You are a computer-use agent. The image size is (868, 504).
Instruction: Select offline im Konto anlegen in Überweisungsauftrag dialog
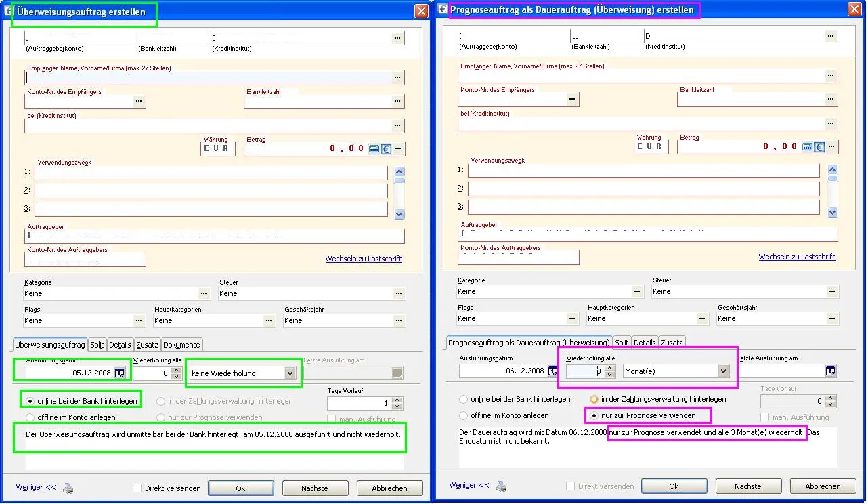pos(30,417)
